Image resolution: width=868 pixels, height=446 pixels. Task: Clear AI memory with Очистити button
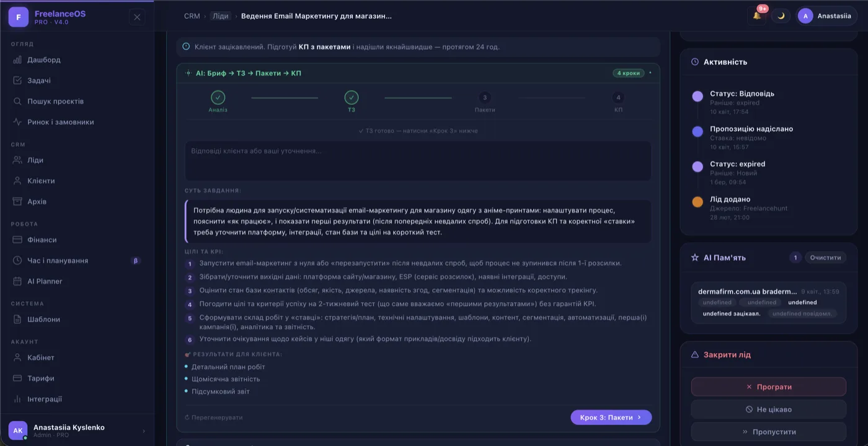pos(825,257)
